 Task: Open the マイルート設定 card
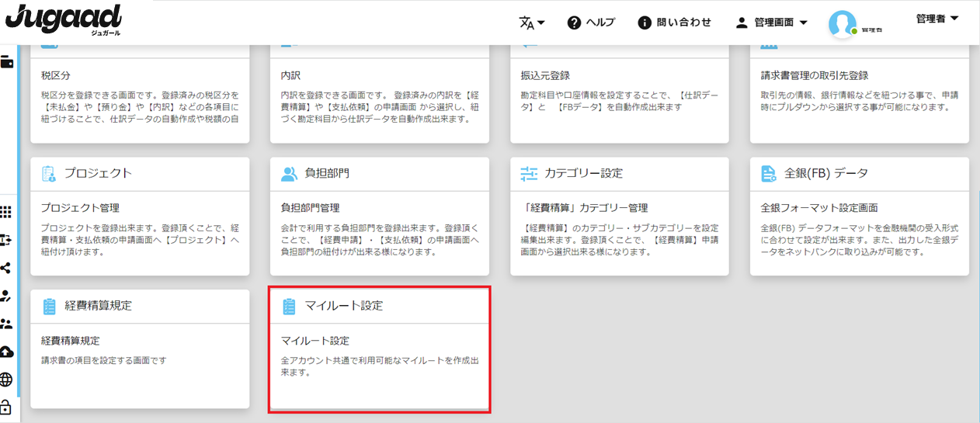tap(379, 349)
